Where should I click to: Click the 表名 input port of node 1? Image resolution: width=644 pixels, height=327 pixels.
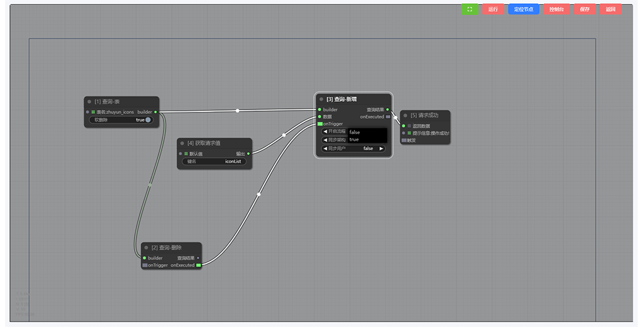[87, 112]
